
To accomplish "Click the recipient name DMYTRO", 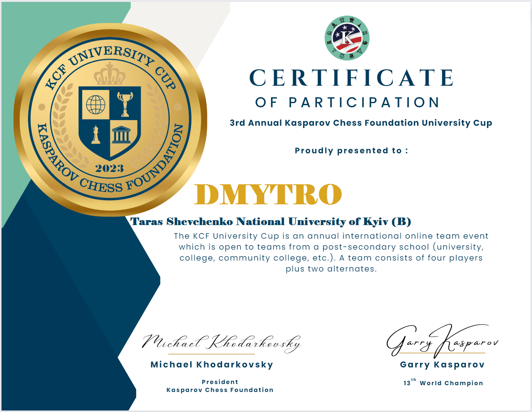I will point(268,194).
